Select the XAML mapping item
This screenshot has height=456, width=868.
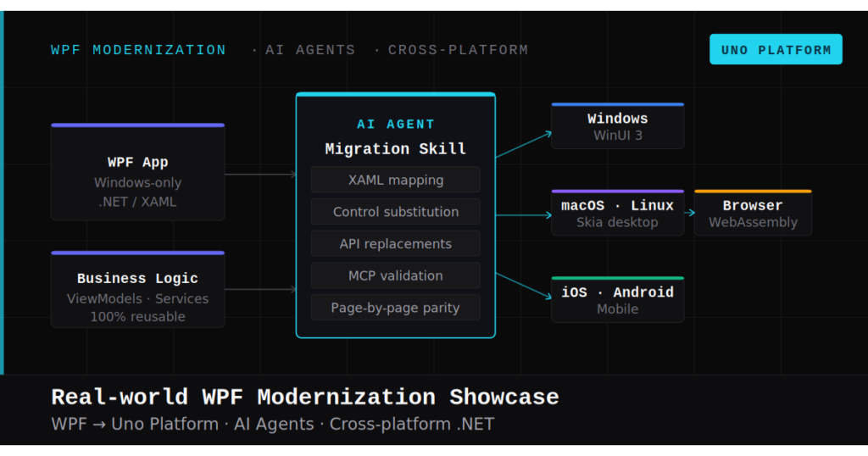[x=396, y=180]
